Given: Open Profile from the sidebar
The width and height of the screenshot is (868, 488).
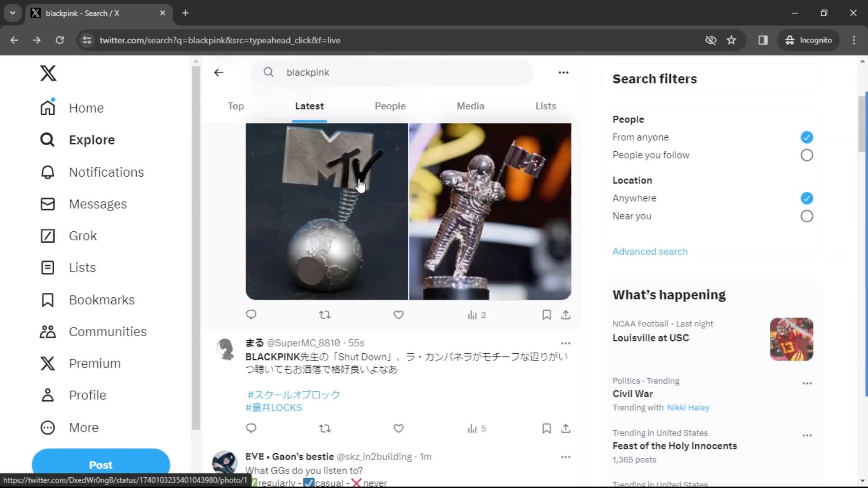Looking at the screenshot, I should point(73,395).
